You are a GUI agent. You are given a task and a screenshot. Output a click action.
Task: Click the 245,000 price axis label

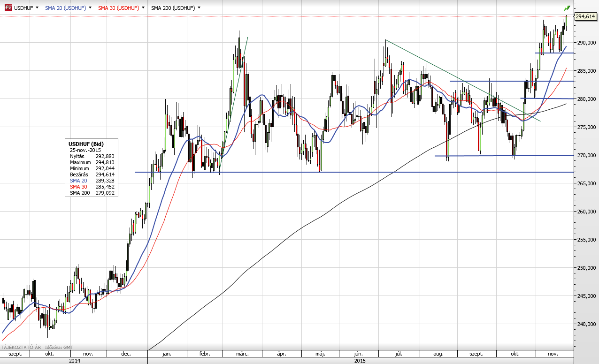(x=586, y=296)
